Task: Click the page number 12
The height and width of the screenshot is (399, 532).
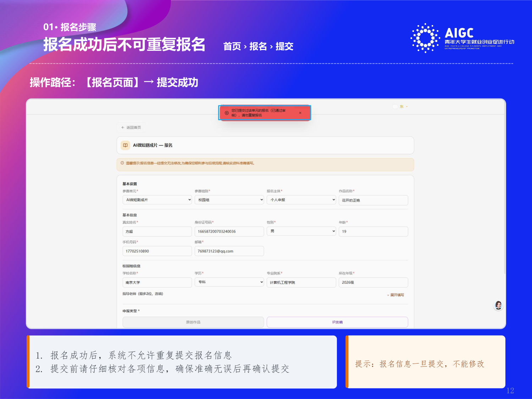Action: pyautogui.click(x=510, y=390)
